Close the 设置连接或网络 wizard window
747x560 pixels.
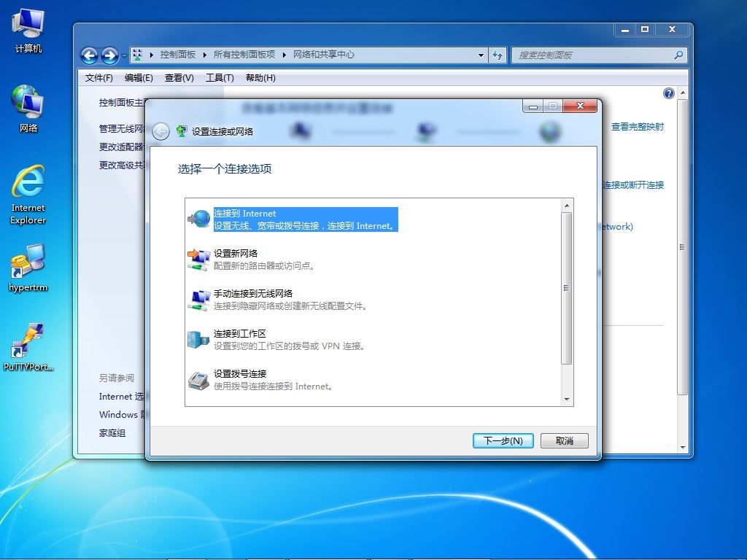pyautogui.click(x=580, y=106)
